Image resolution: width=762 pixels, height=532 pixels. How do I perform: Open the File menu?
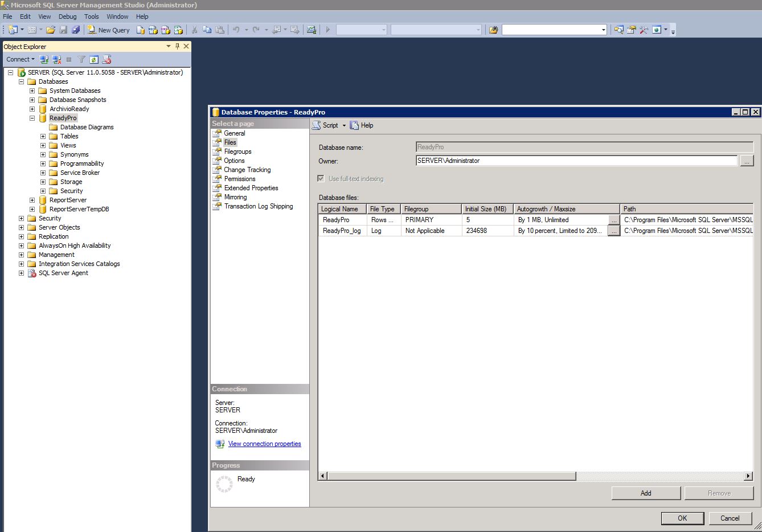pos(8,17)
